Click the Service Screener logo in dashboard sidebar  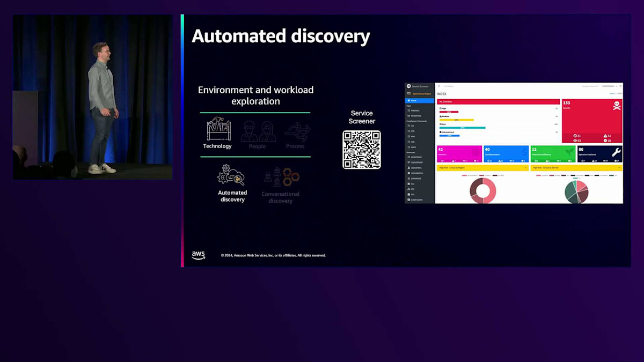(408, 86)
